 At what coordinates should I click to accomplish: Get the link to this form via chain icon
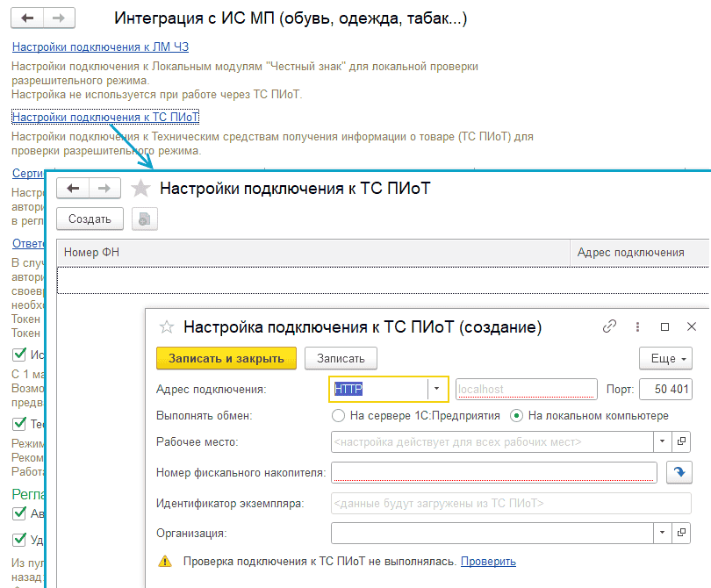click(x=609, y=326)
